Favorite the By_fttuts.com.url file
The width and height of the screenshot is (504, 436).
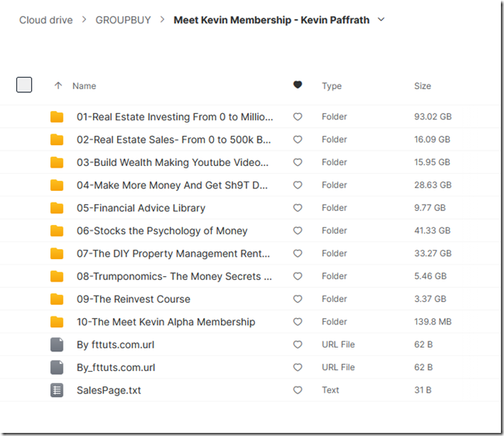coord(298,368)
